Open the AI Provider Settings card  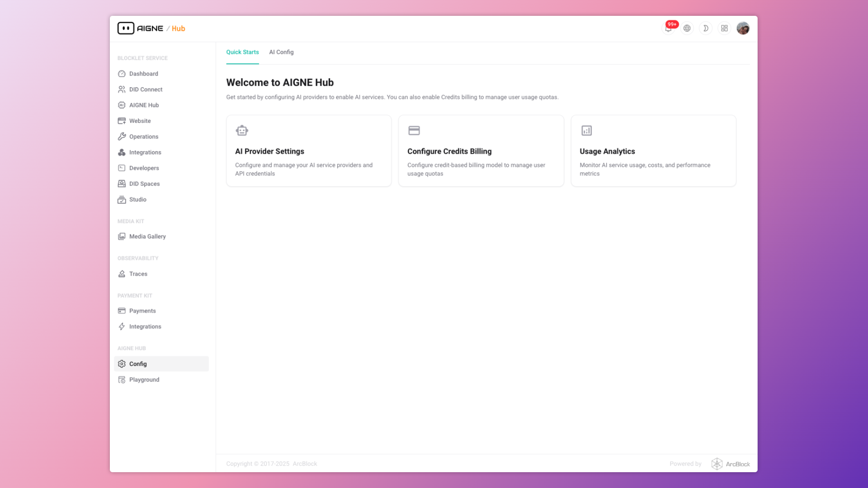point(308,151)
